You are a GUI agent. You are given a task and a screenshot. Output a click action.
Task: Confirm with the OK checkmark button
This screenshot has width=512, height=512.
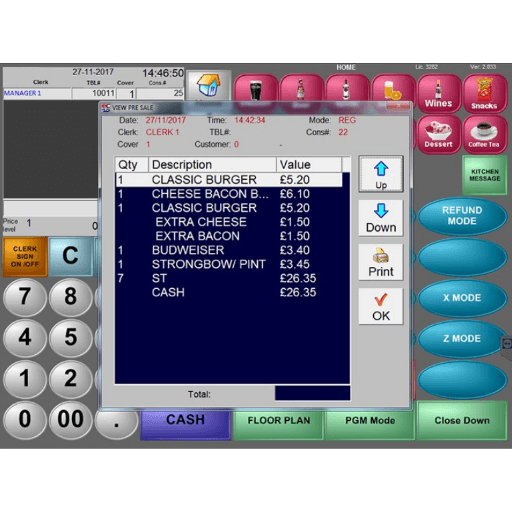381,307
